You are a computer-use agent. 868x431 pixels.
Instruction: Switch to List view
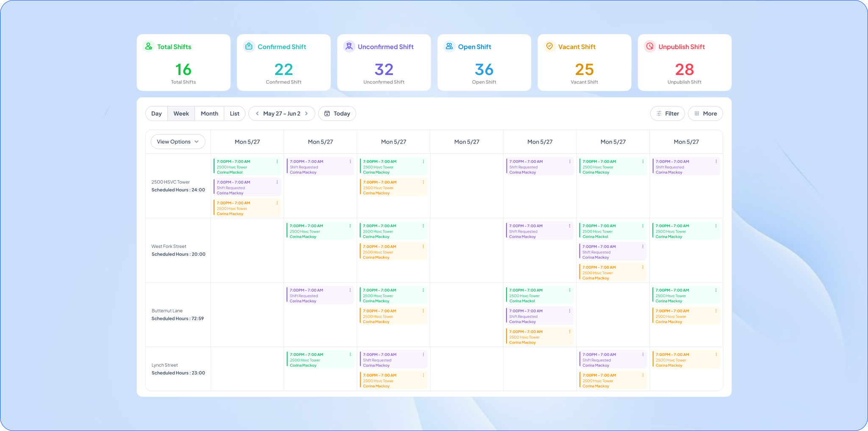click(x=234, y=114)
